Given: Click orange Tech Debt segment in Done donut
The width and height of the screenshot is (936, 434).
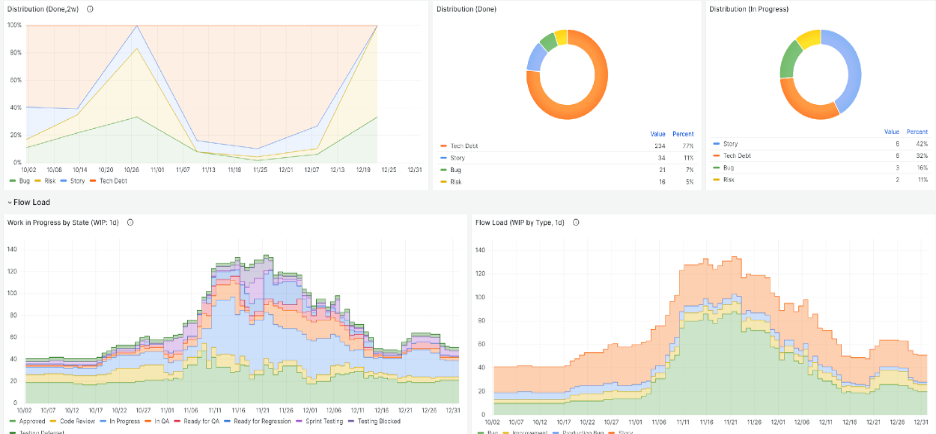Looking at the screenshot, I should (590, 100).
